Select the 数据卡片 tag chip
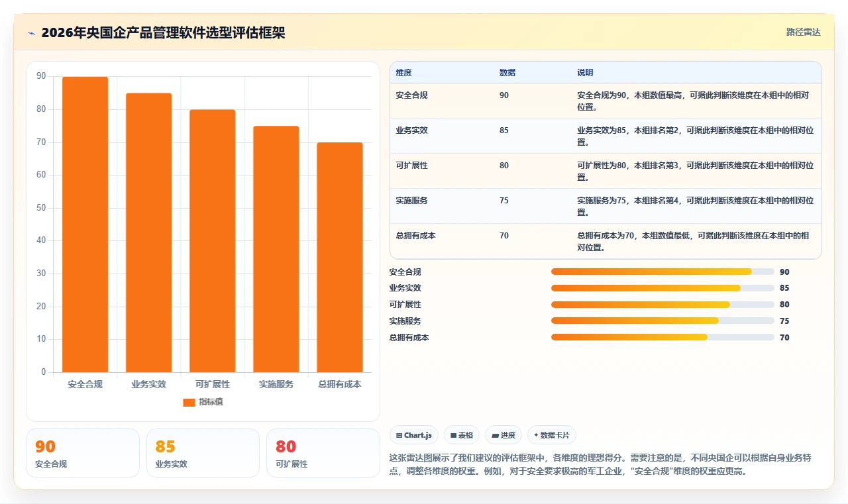This screenshot has width=848, height=504. coord(552,435)
